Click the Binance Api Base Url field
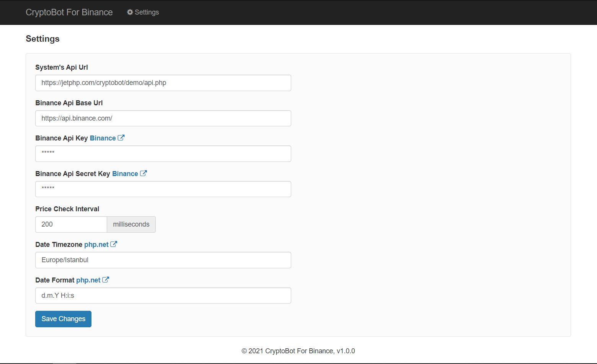 (x=163, y=118)
